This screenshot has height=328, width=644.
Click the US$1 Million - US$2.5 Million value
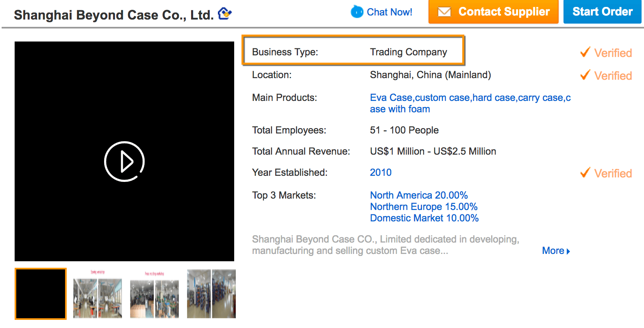(x=433, y=151)
